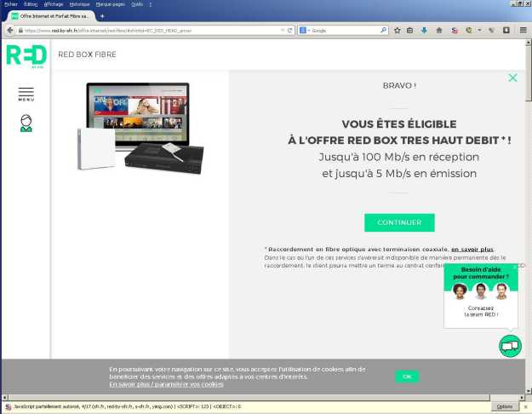Open the Marque-pages menu

pyautogui.click(x=108, y=4)
